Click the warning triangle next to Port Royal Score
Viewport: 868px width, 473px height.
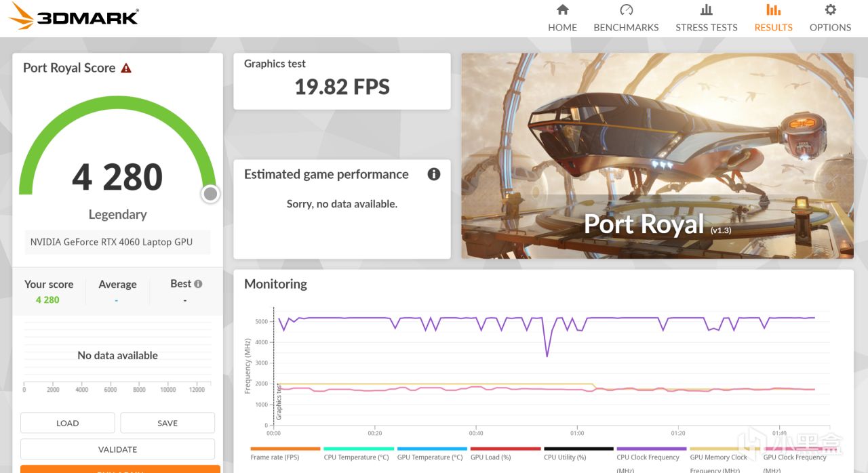click(126, 68)
